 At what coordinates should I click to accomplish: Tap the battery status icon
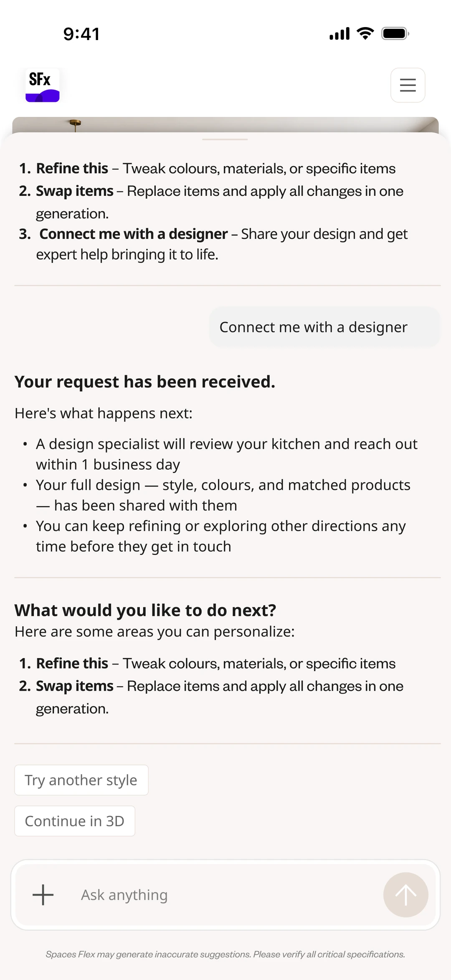[395, 33]
